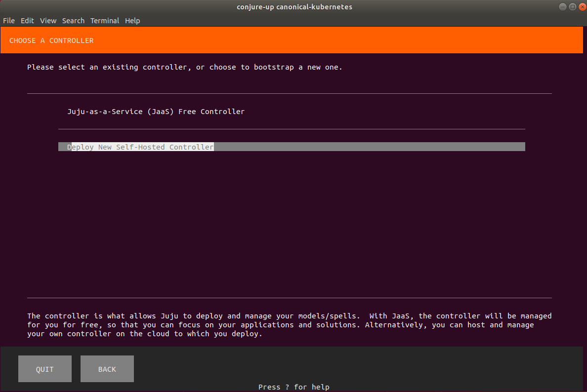The width and height of the screenshot is (587, 392).
Task: Open the Search menu
Action: tap(73, 21)
